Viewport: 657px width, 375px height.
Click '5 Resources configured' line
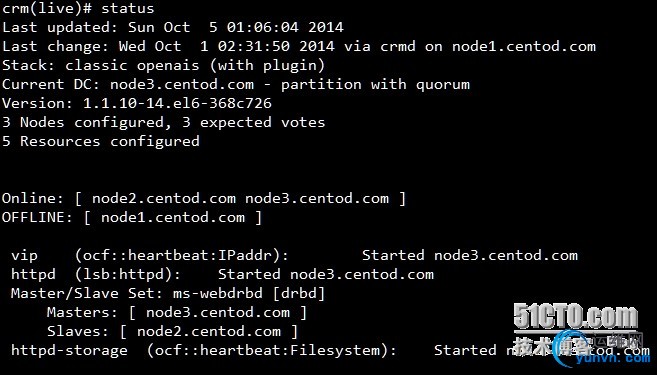pyautogui.click(x=101, y=141)
